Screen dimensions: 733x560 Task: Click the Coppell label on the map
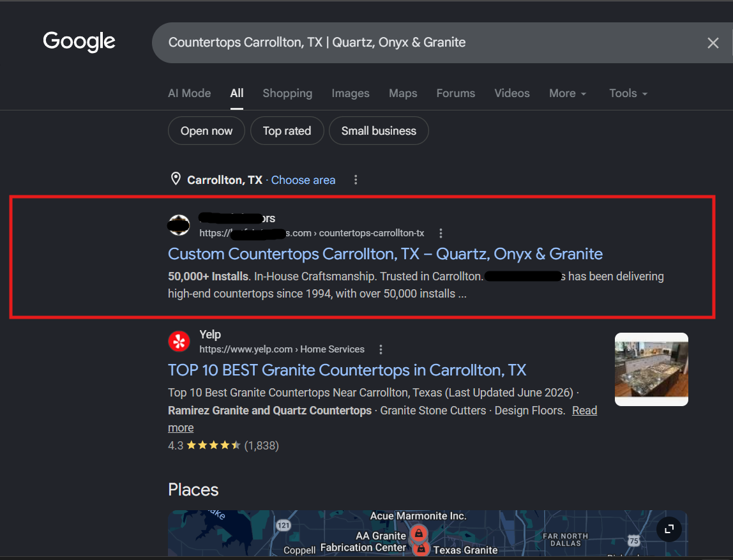(299, 550)
